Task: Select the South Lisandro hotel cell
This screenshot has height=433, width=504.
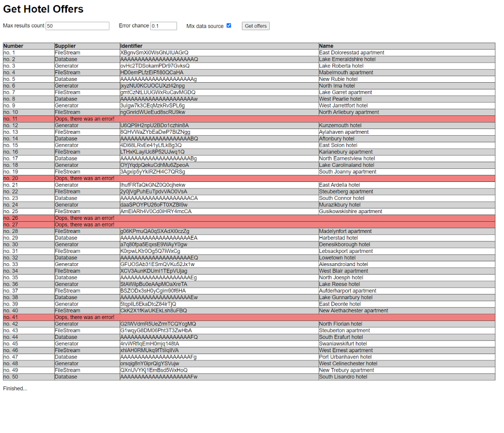Action: tap(343, 377)
